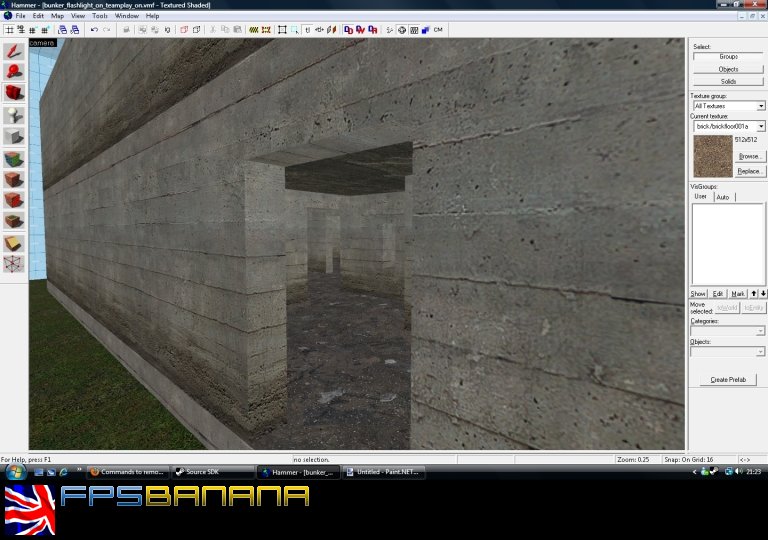The height and width of the screenshot is (540, 768).
Task: Toggle Solids selection mode
Action: tap(728, 81)
